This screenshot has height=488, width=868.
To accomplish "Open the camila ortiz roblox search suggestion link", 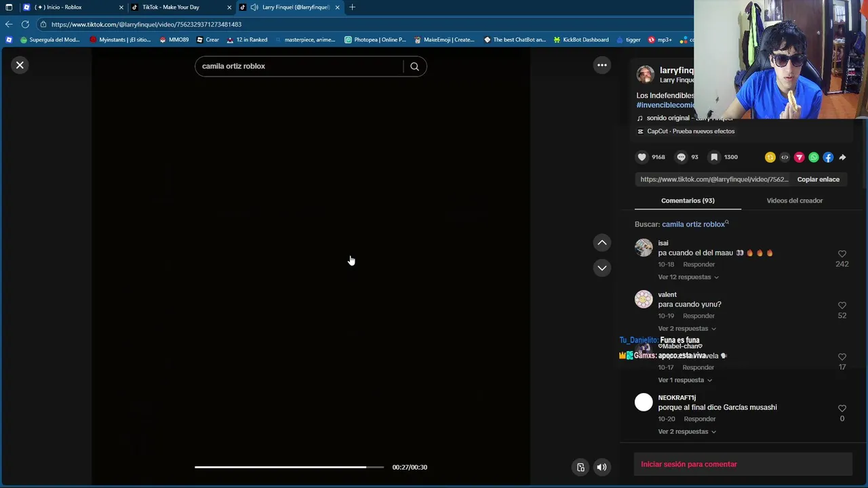I will (x=695, y=224).
